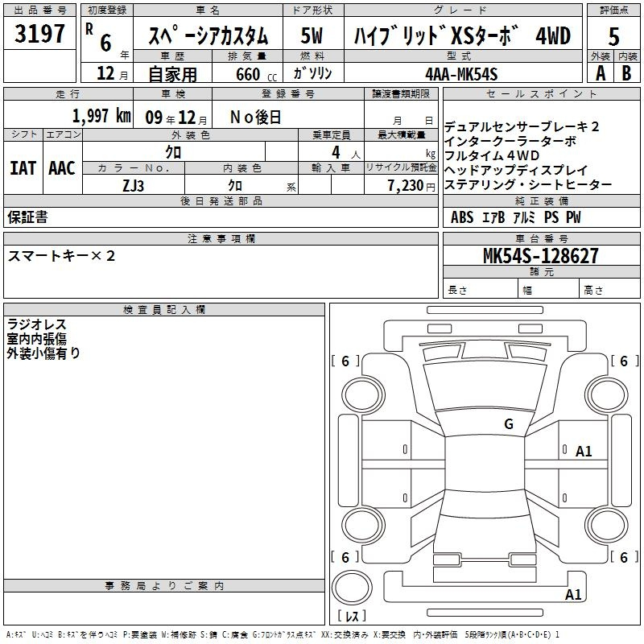Click the exterior grade A cell
Image resolution: width=644 pixels, height=644 pixels.
click(601, 73)
